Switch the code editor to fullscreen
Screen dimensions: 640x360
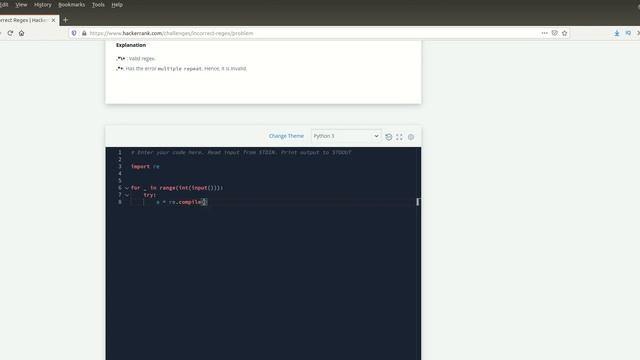(x=399, y=137)
